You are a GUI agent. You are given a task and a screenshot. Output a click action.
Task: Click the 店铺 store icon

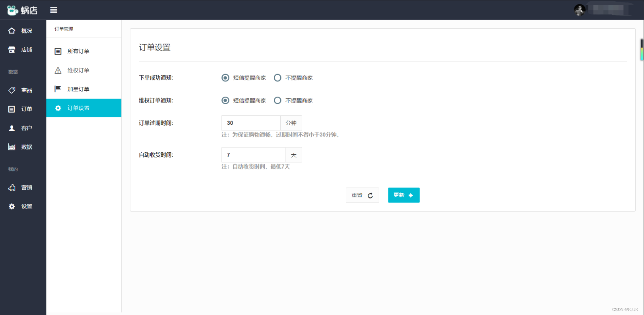(x=12, y=50)
